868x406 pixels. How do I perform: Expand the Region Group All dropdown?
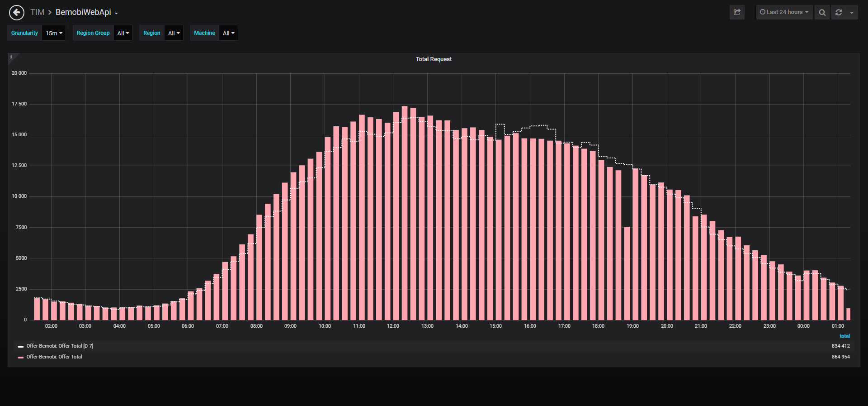(123, 33)
